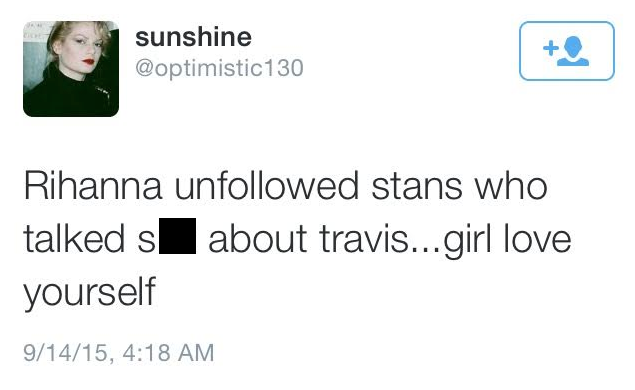Tap the word girl in tweet
The image size is (635, 390).
467,241
